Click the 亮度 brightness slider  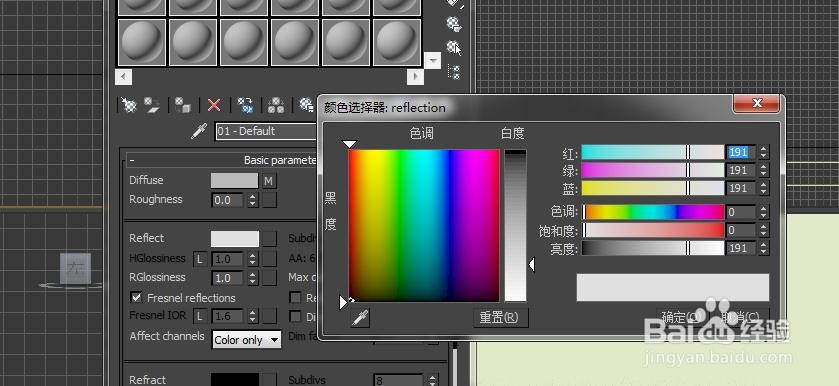(x=652, y=248)
